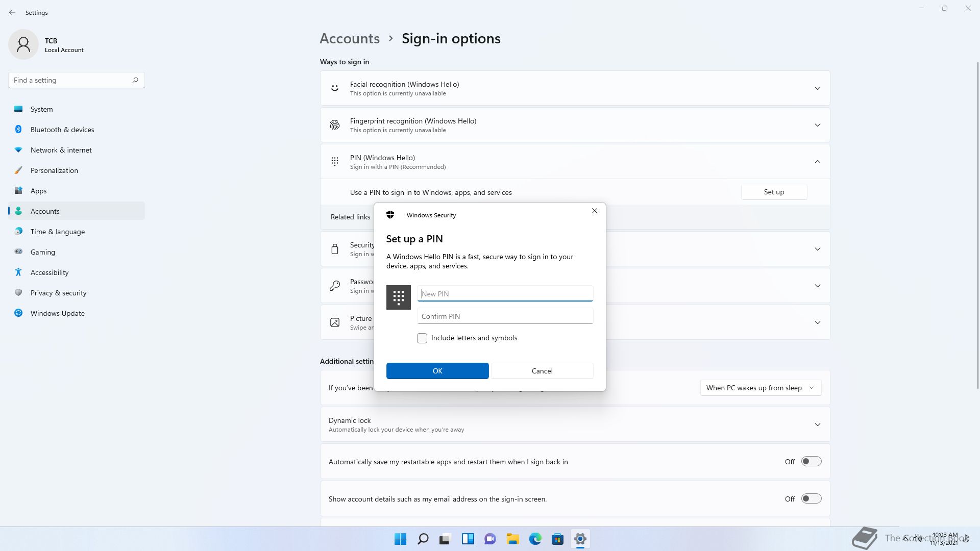Open Widgets from taskbar

click(468, 539)
